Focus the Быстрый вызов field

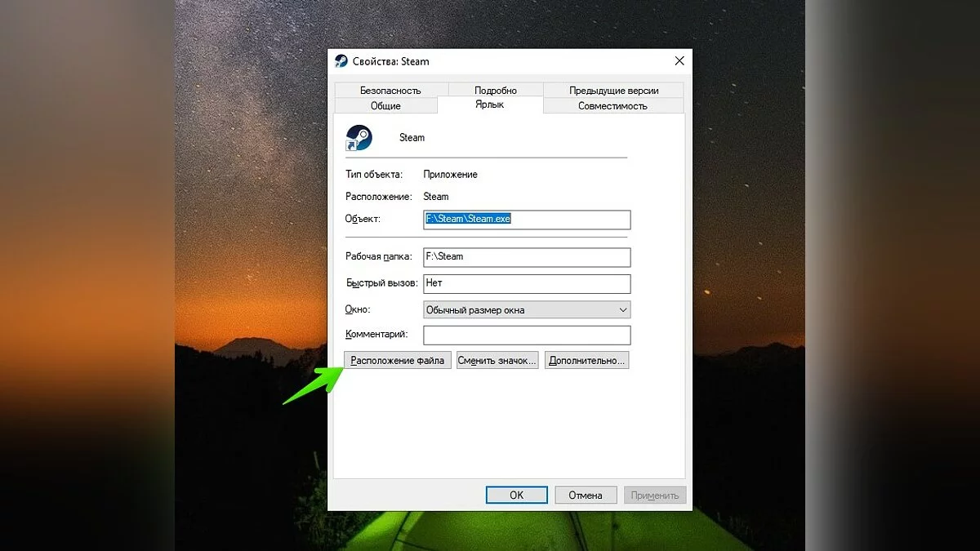pos(527,283)
